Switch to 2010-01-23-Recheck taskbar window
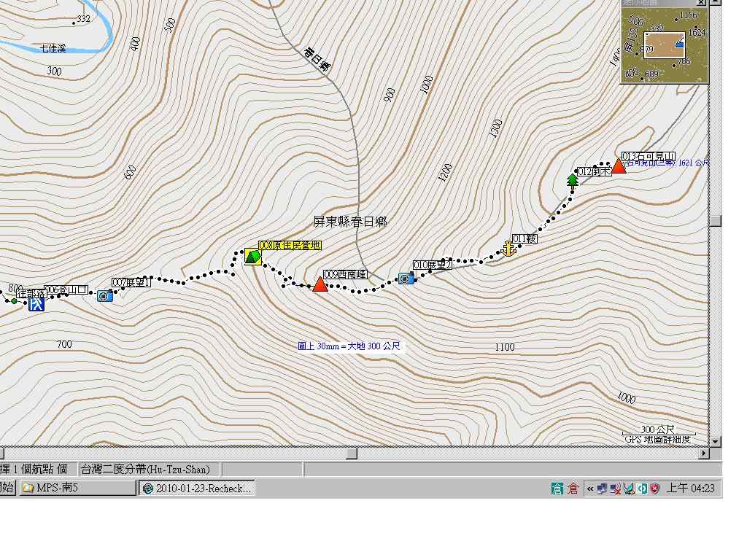This screenshot has height=560, width=747. (197, 489)
